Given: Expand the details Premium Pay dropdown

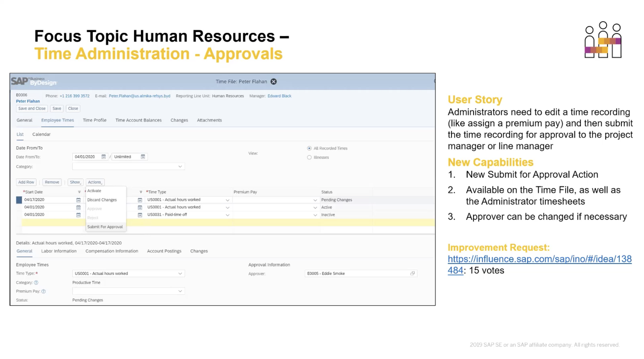Looking at the screenshot, I should [x=180, y=291].
